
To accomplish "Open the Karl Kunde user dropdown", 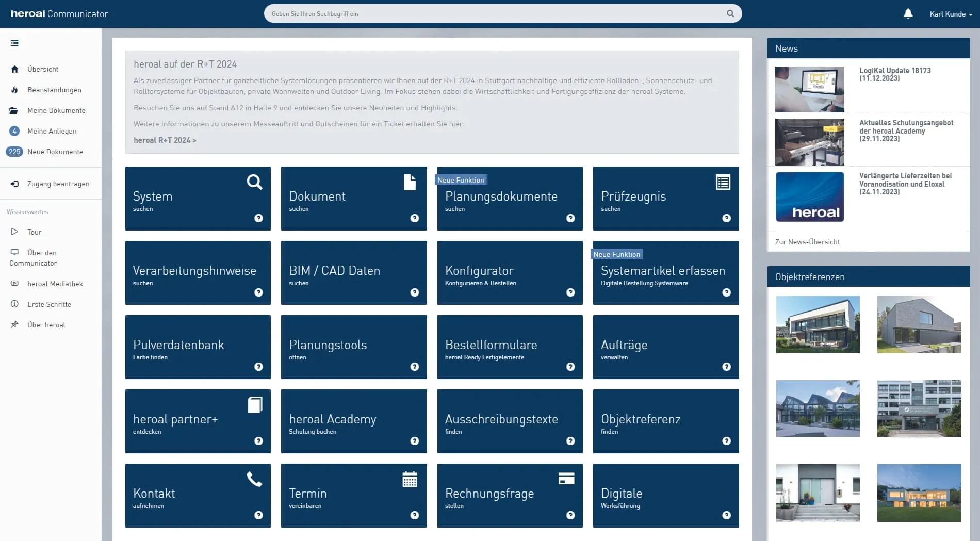I will [x=951, y=14].
